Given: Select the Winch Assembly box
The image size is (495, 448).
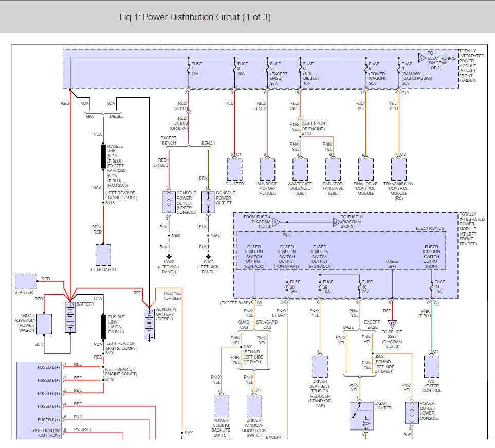Looking at the screenshot, I should (x=44, y=324).
